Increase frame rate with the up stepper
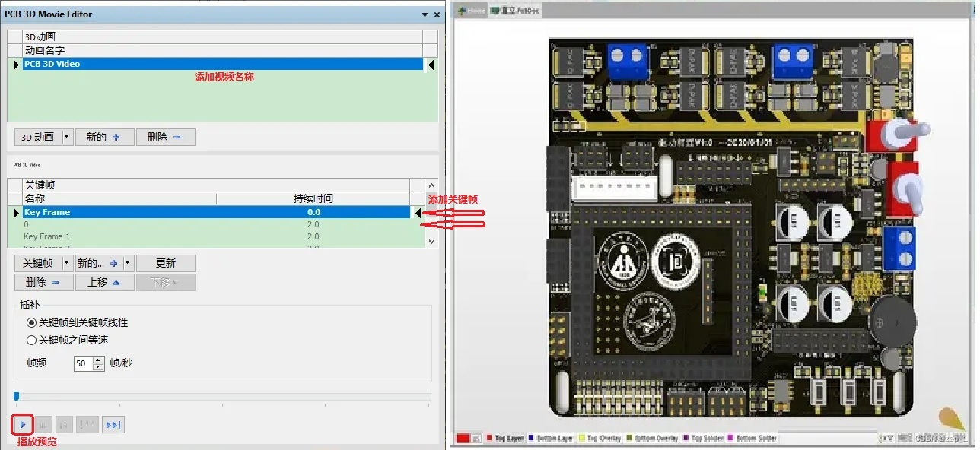The width and height of the screenshot is (980, 450). (x=98, y=360)
